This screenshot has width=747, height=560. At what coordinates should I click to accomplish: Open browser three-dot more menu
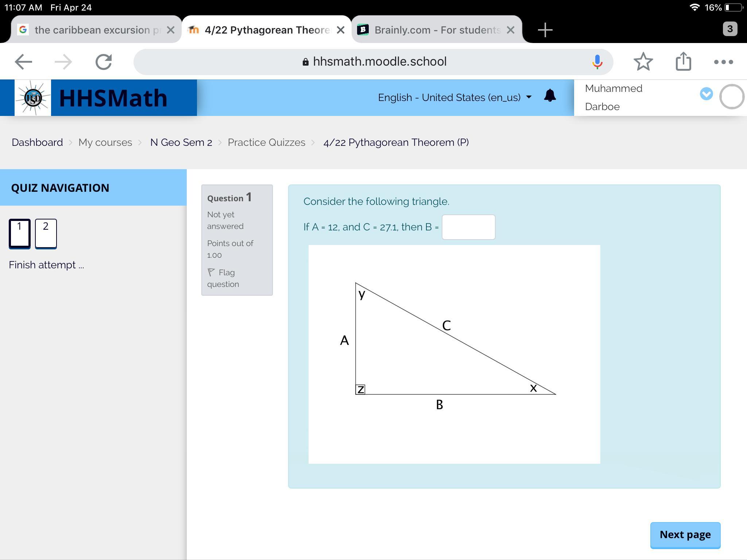pos(723,62)
